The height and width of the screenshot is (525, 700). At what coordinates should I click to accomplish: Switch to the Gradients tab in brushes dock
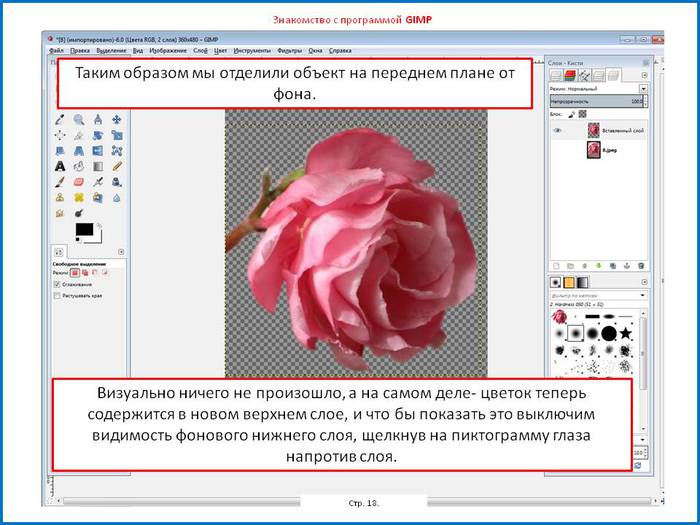coord(583,283)
